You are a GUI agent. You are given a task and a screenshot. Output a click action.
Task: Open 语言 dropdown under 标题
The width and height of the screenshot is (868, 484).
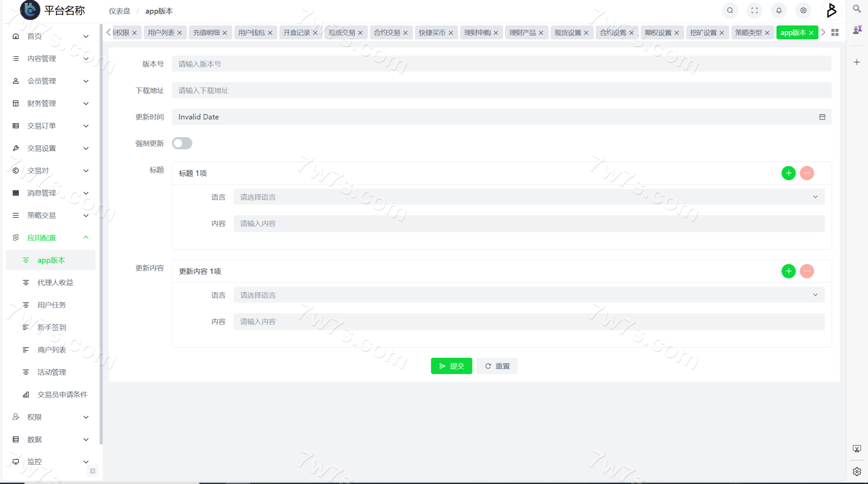(529, 197)
